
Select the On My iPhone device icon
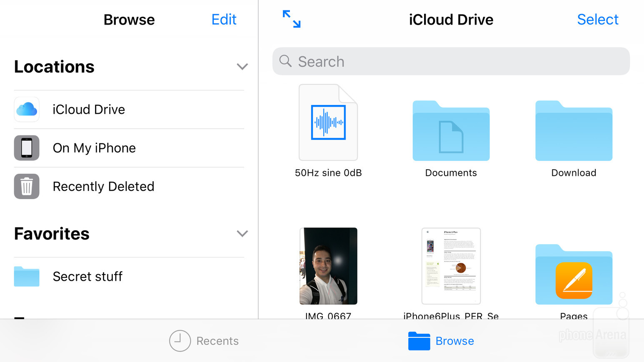(x=27, y=148)
